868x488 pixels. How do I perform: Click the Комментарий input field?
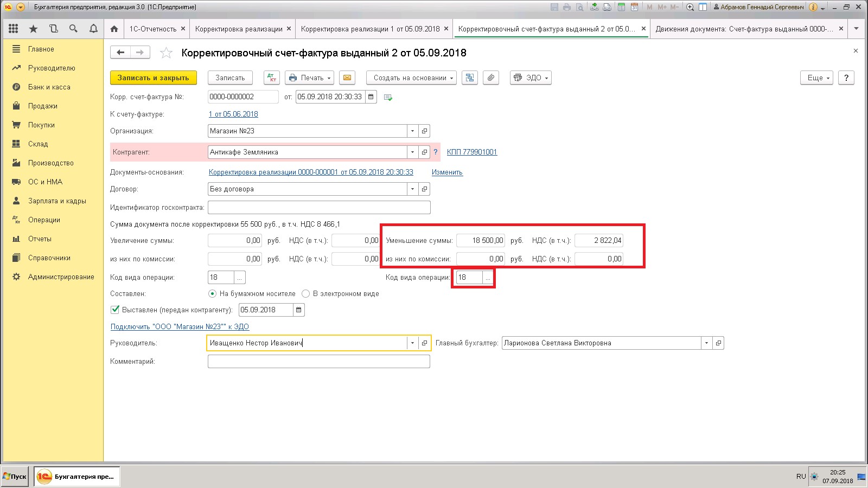(x=319, y=361)
